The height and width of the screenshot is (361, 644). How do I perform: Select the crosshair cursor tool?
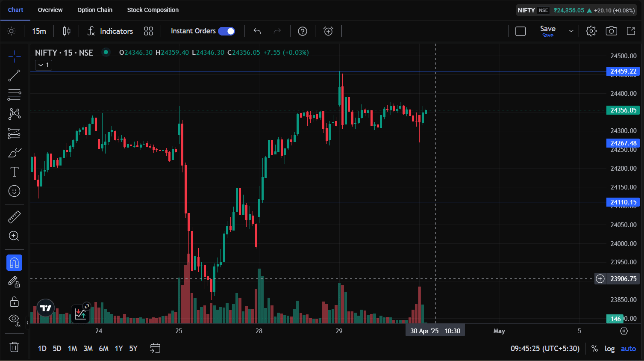(x=14, y=56)
